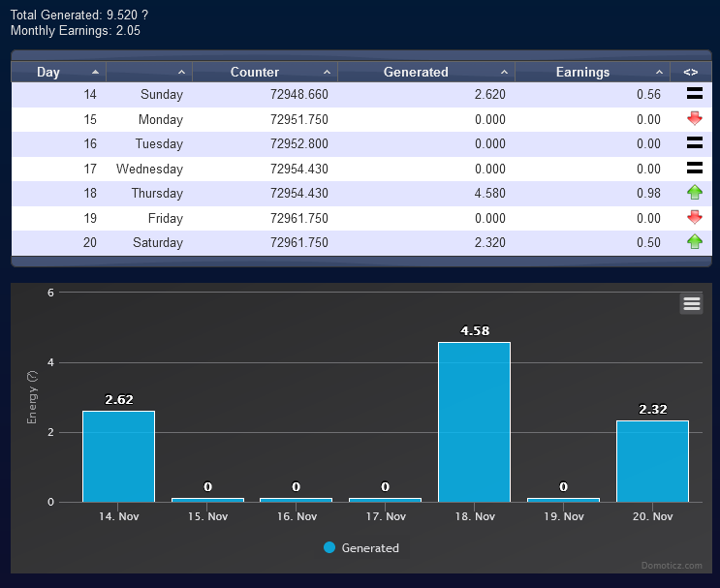Click earnings value 0.98
Screen dimensions: 720x588
click(648, 193)
